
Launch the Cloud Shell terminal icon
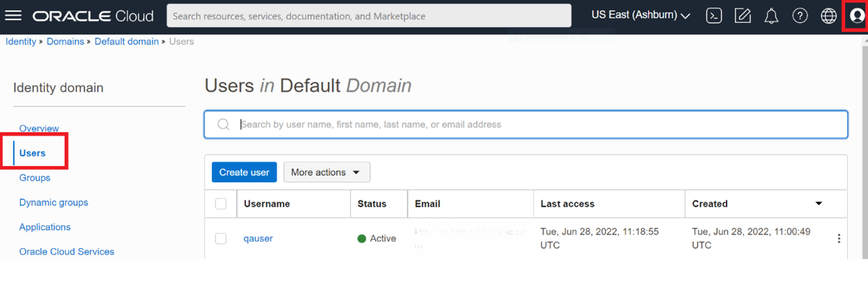pos(714,16)
